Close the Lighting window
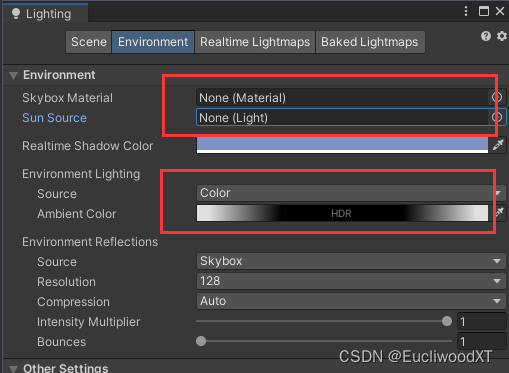The width and height of the screenshot is (509, 373). pos(500,11)
